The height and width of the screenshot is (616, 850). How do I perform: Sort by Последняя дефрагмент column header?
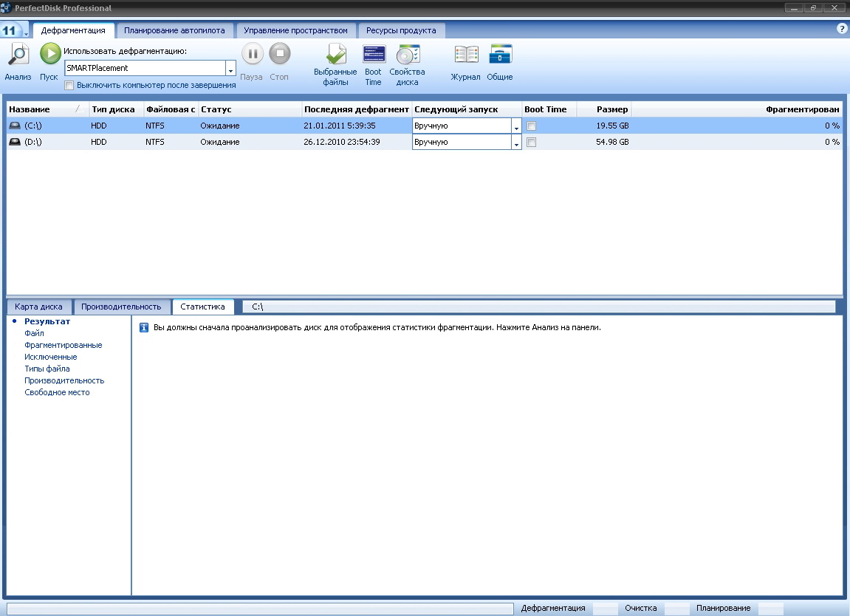(357, 109)
